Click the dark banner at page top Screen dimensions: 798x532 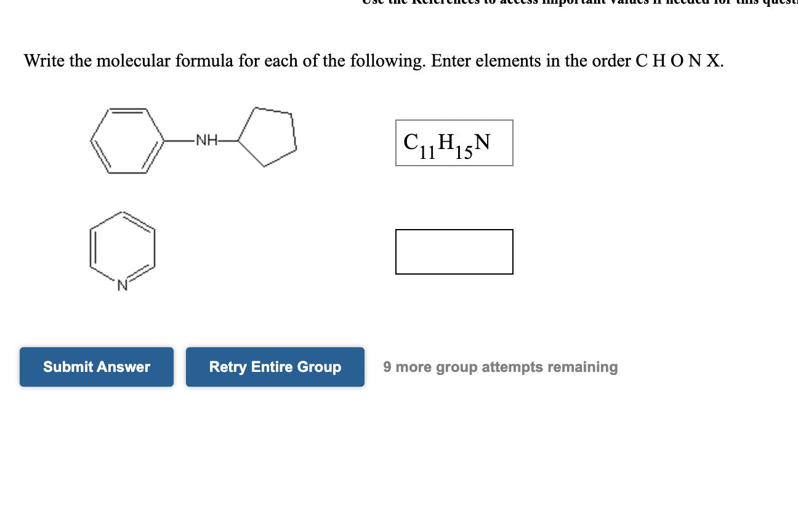[x=554, y=3]
